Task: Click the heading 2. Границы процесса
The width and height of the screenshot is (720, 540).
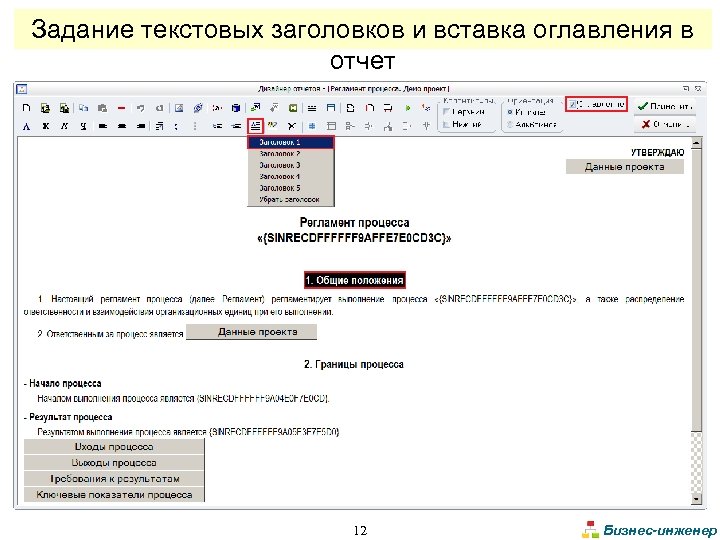Action: pyautogui.click(x=354, y=365)
